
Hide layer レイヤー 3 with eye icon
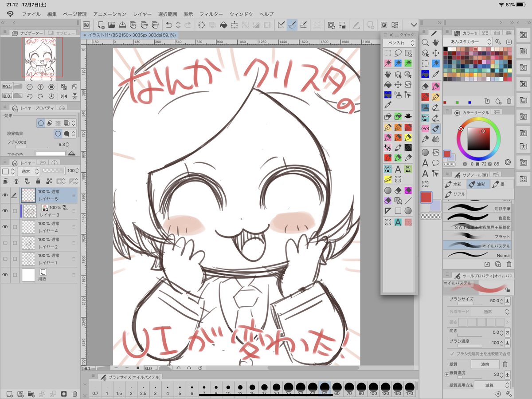[x=5, y=211]
